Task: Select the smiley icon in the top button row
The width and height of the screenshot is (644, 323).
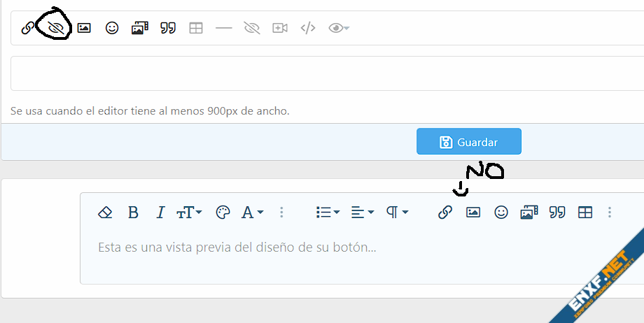Action: (x=112, y=28)
